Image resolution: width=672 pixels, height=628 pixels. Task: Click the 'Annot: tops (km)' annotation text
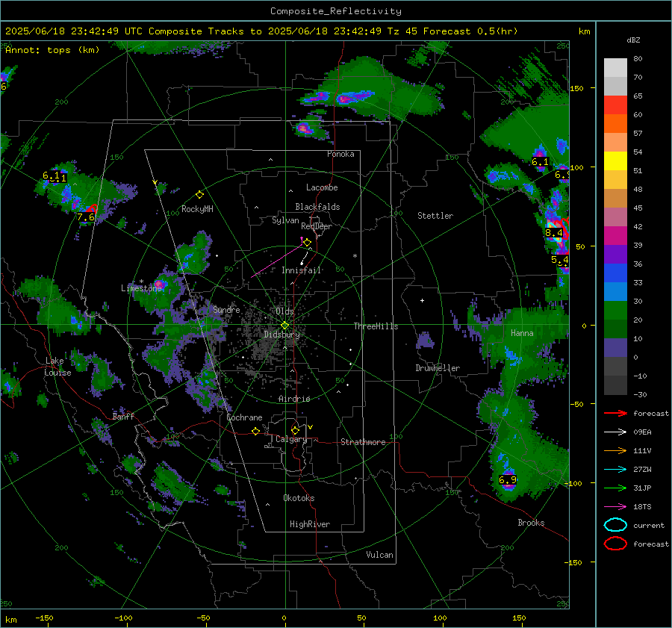(x=52, y=50)
